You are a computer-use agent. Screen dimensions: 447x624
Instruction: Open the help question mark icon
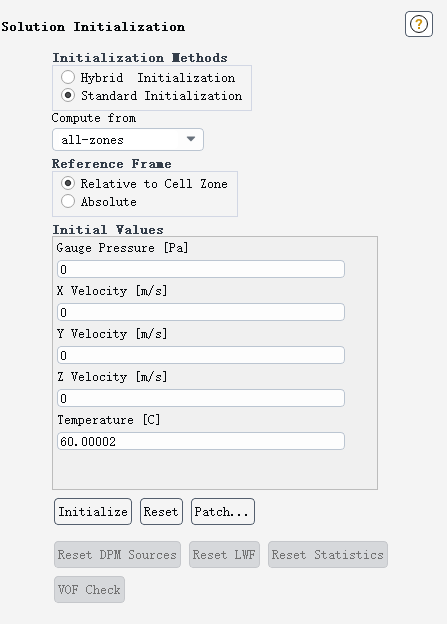[x=419, y=24]
